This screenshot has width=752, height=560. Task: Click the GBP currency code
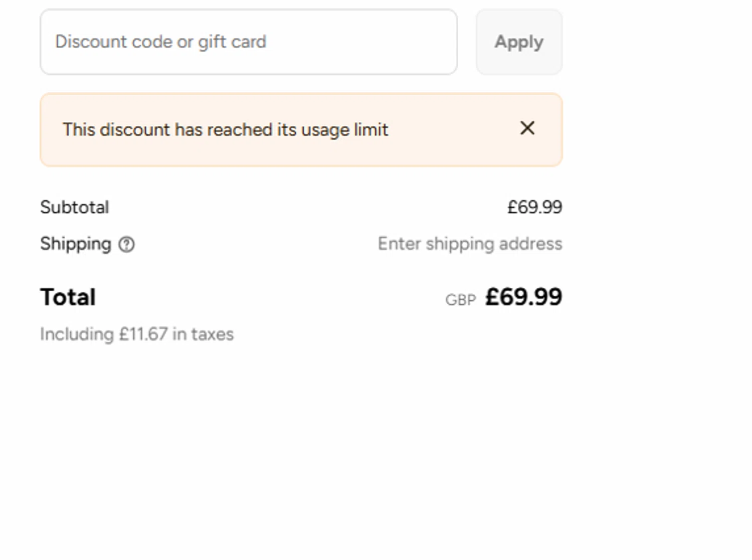tap(460, 300)
